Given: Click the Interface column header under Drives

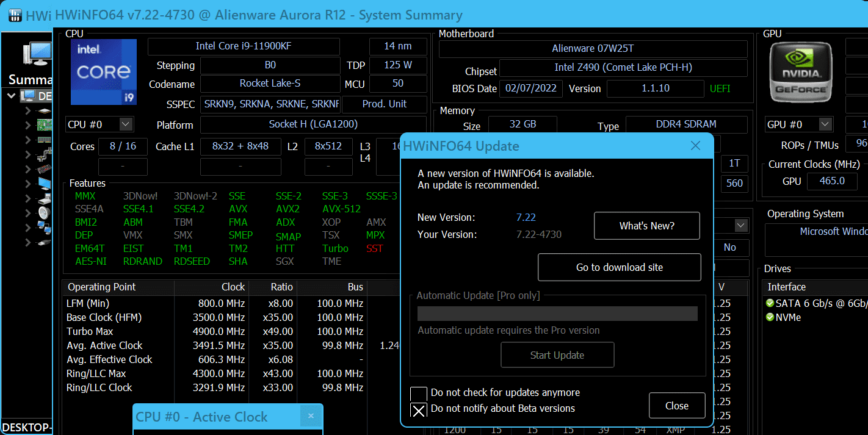Looking at the screenshot, I should [816, 287].
